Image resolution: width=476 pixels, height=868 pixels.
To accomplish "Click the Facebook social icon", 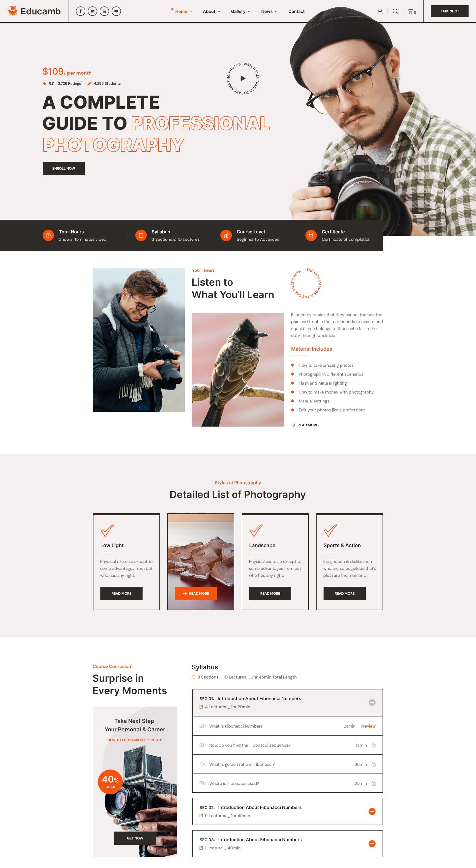I will click(x=80, y=11).
